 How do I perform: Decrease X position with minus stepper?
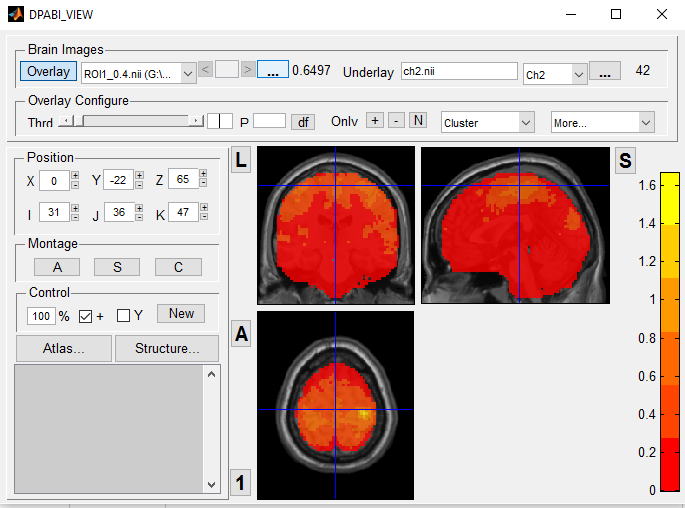pyautogui.click(x=75, y=185)
